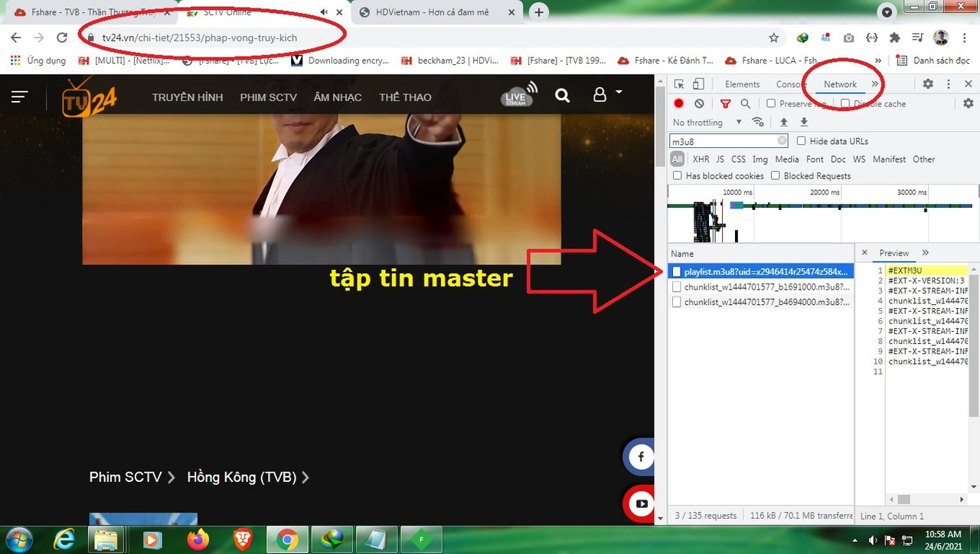Click the TV24 logo
The width and height of the screenshot is (980, 554).
point(90,98)
